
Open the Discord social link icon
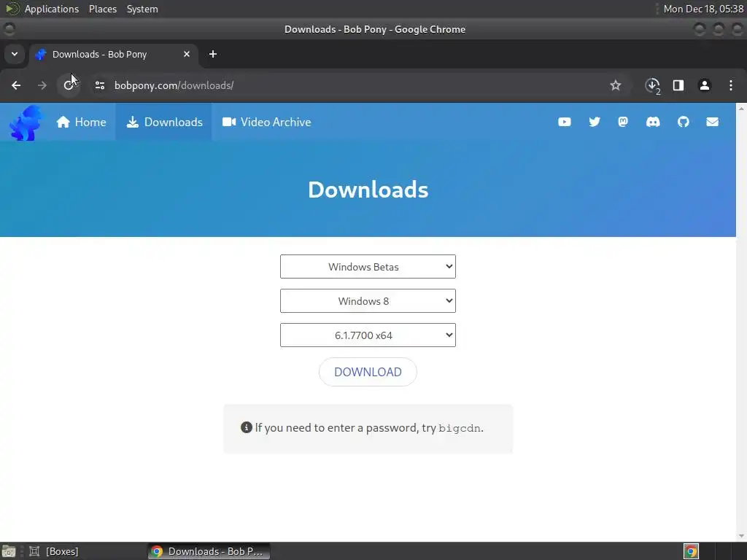[x=653, y=122]
